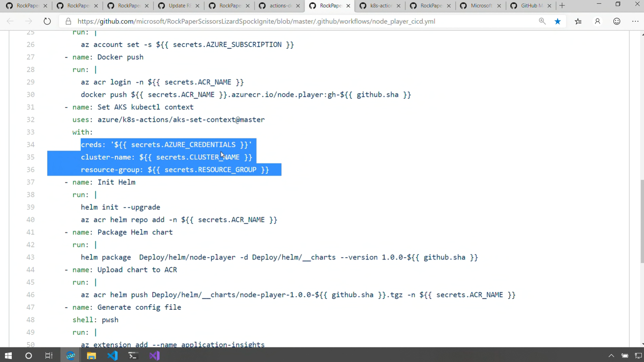Screen dimensions: 644x362
Task: Select line number 29
Action: tap(31, 82)
